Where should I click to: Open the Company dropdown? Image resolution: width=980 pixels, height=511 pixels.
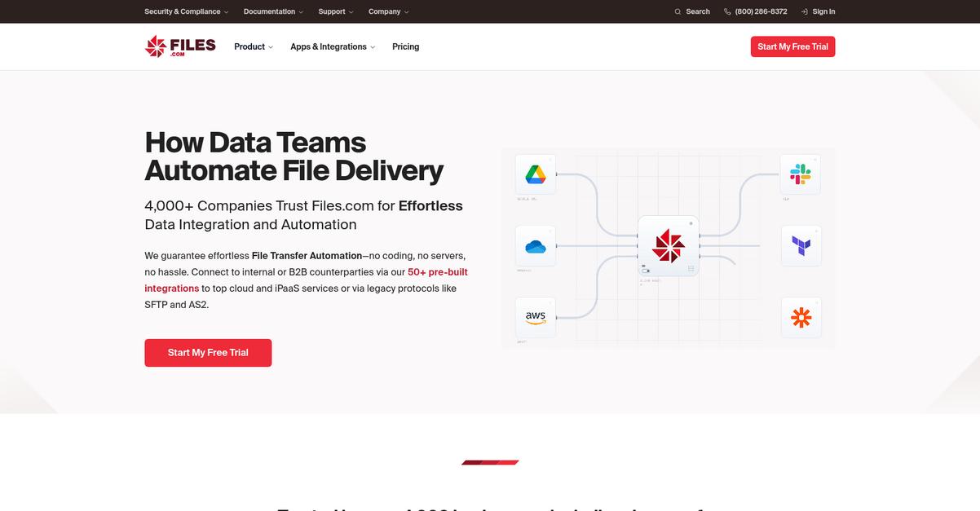click(388, 11)
